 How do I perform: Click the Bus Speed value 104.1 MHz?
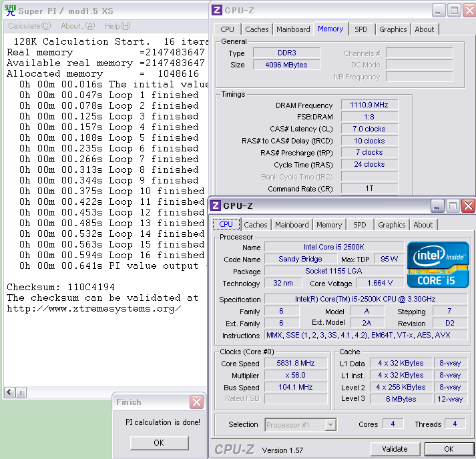296,387
